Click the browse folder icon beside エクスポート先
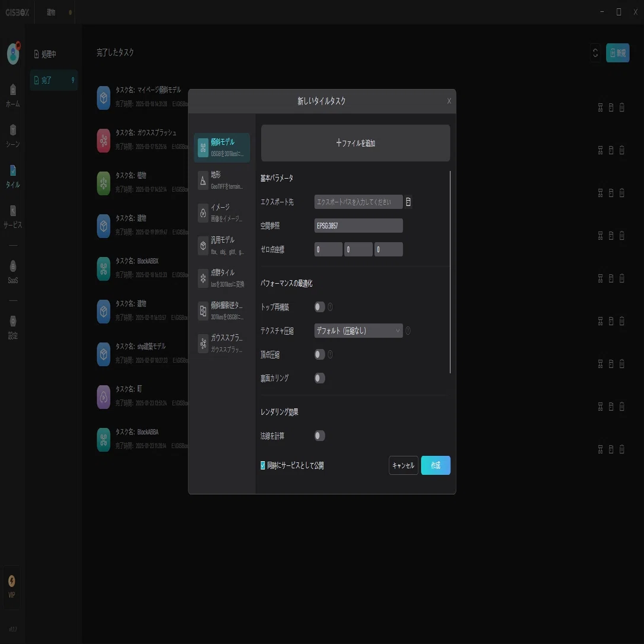Screen dimensions: 644x644 [x=408, y=202]
